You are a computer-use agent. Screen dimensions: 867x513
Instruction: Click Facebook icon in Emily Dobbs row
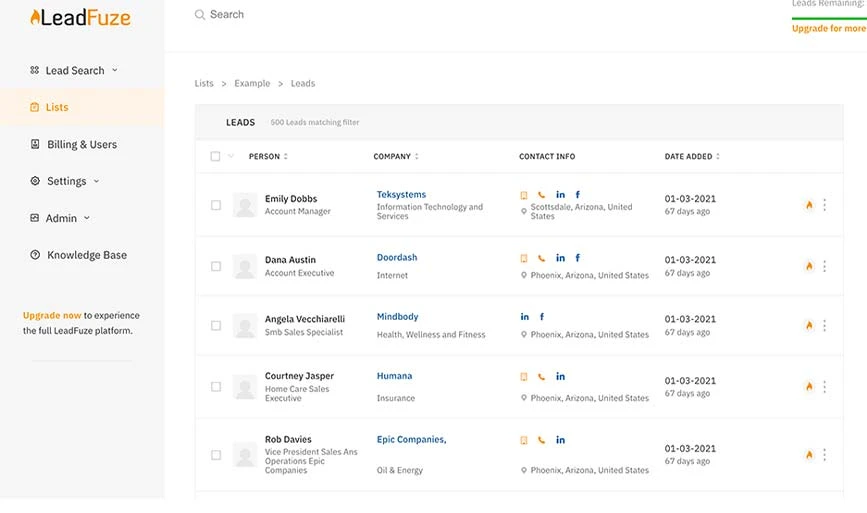[x=577, y=195]
